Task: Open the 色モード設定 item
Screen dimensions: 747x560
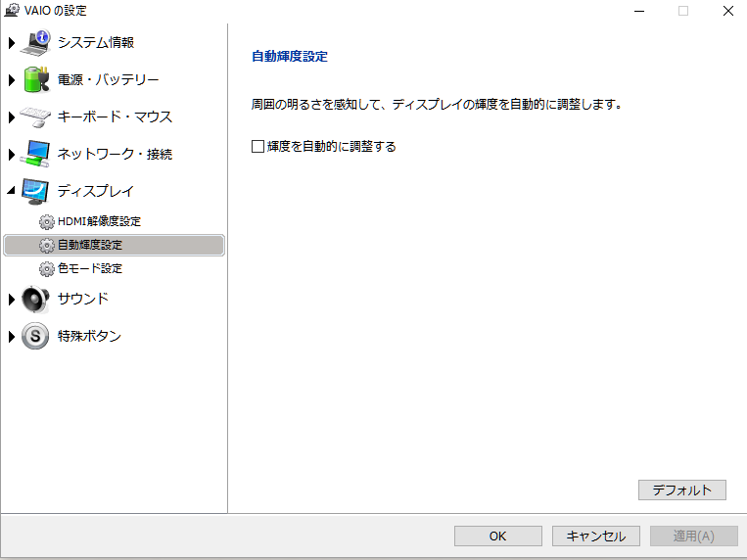Action: (89, 269)
